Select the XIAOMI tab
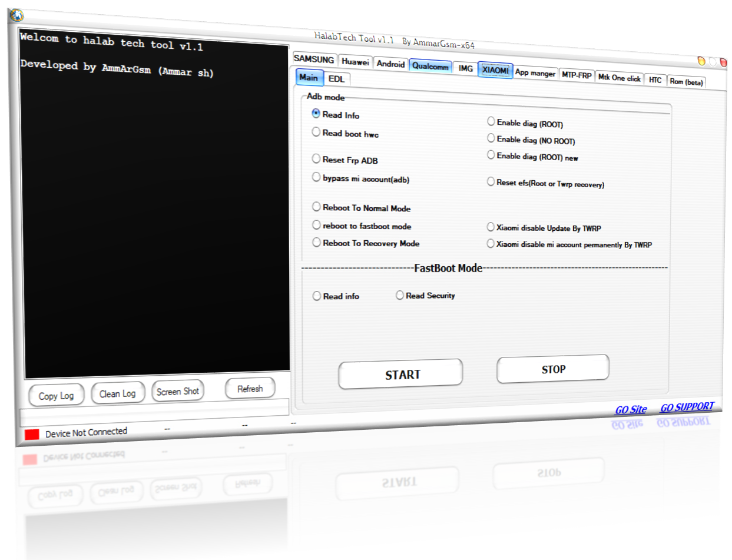The height and width of the screenshot is (560, 732). (495, 70)
